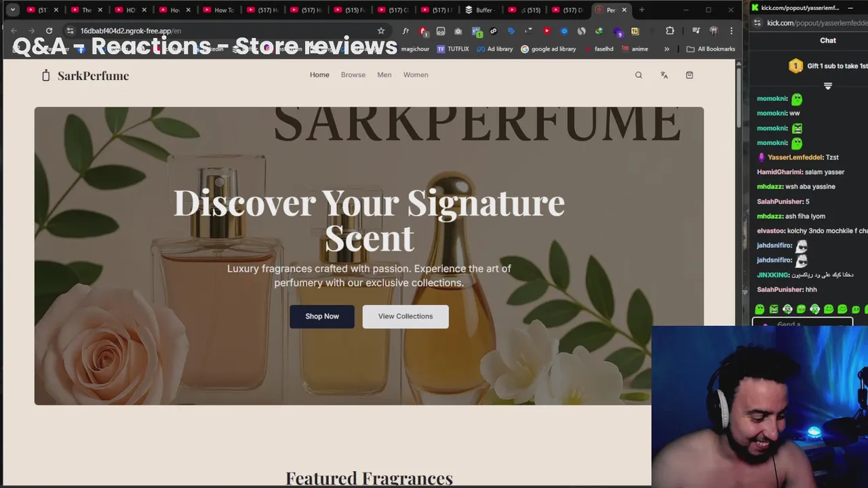Expand hidden bookmarks with the double chevron
This screenshot has height=488, width=868.
coord(667,49)
